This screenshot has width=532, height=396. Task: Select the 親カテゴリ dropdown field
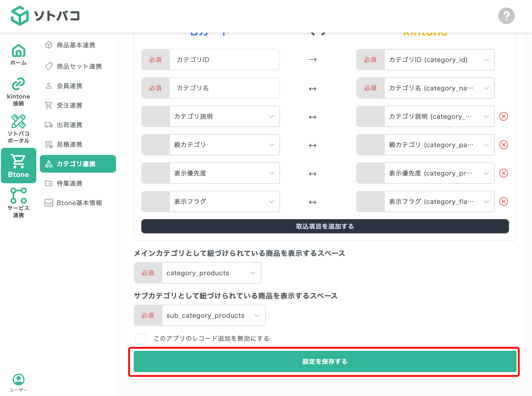pyautogui.click(x=224, y=144)
